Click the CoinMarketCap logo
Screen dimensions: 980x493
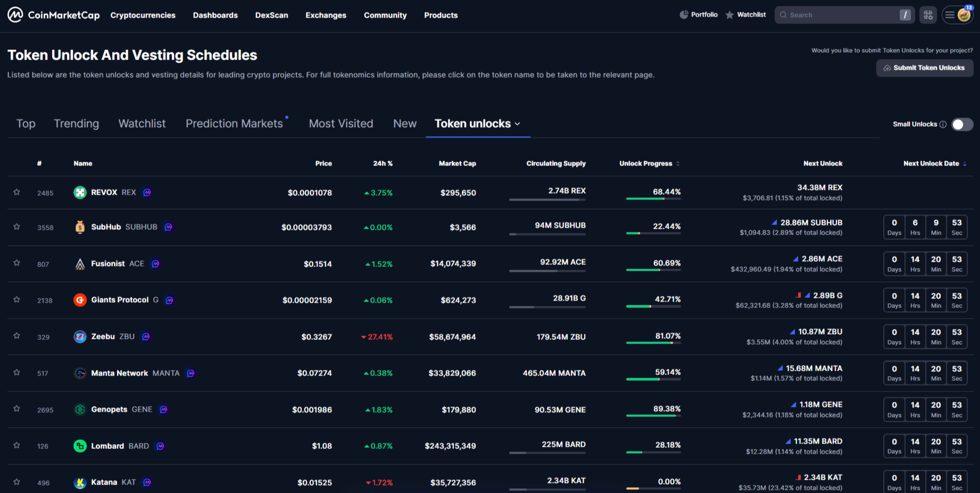tap(52, 14)
